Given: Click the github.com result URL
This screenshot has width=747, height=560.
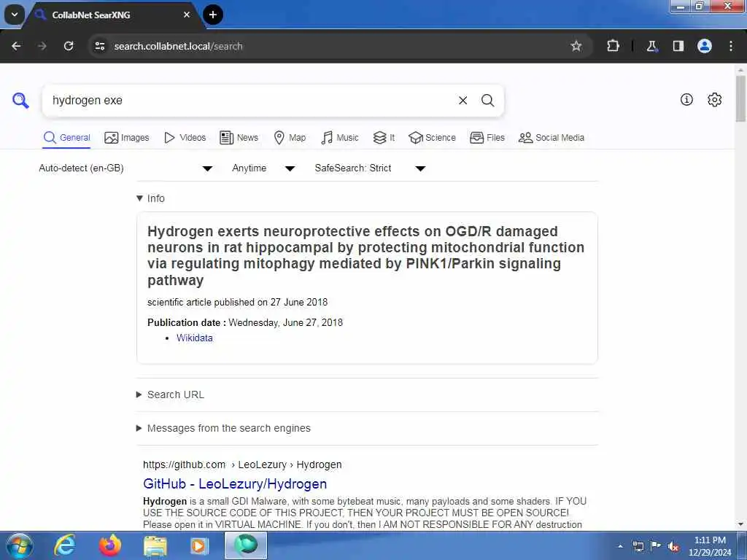Looking at the screenshot, I should pos(242,464).
